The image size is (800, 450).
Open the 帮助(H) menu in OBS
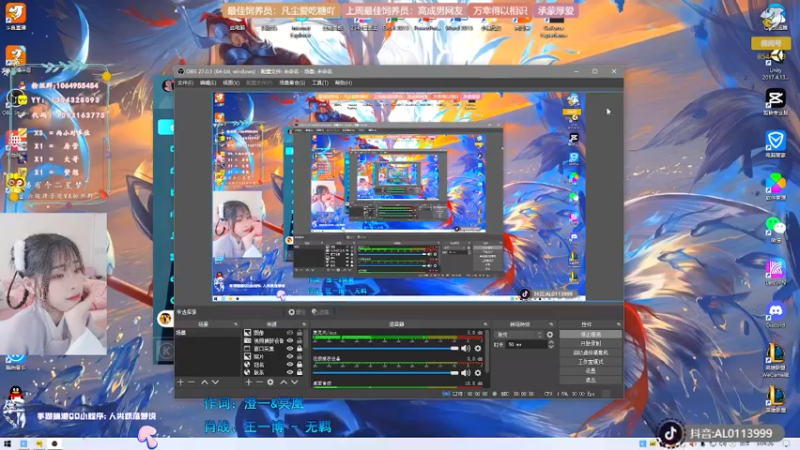click(x=343, y=83)
